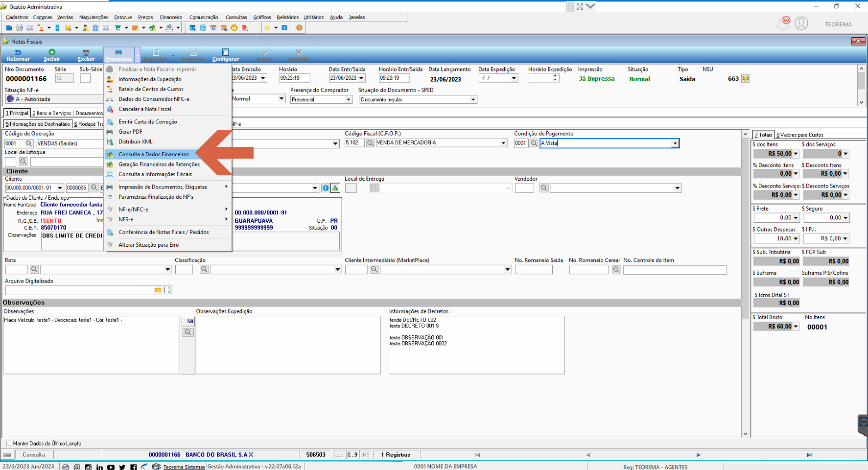Viewport: 868px width, 470px height.
Task: Click the user profile icon near TEOREMA
Action: click(x=801, y=23)
